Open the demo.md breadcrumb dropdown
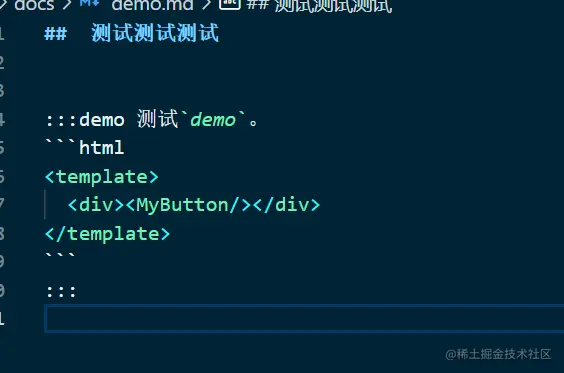The width and height of the screenshot is (564, 373). pos(152,5)
